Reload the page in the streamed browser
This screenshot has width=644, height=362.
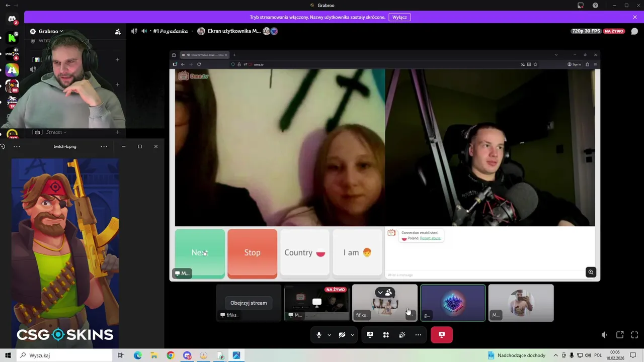(x=199, y=64)
